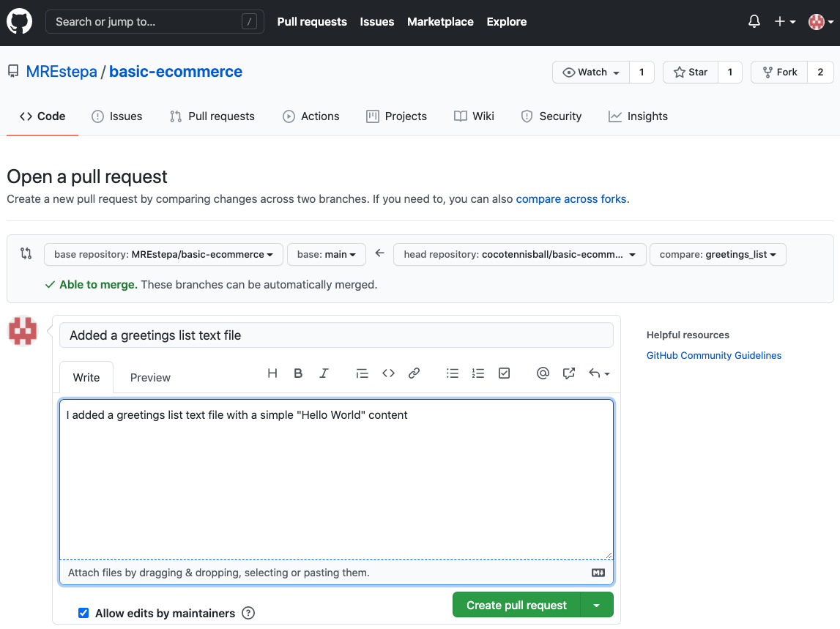Open Issues in top navigation
Image resolution: width=840 pixels, height=629 pixels.
tap(376, 22)
